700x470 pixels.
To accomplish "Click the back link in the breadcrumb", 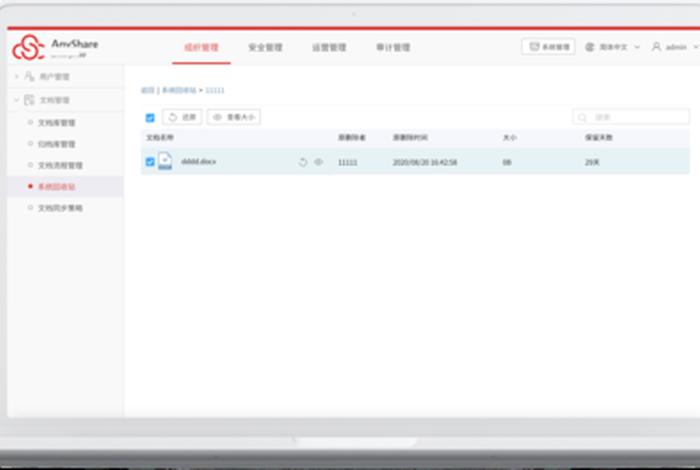I will pos(147,90).
